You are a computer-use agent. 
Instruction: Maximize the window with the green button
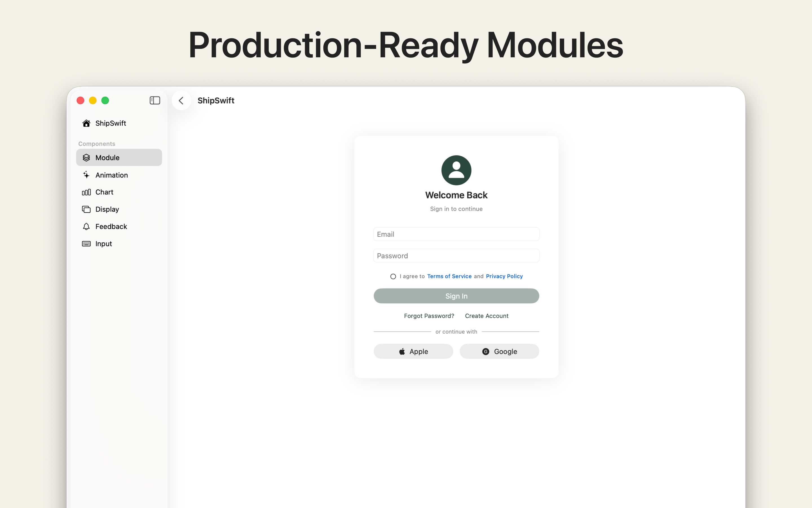tap(105, 100)
